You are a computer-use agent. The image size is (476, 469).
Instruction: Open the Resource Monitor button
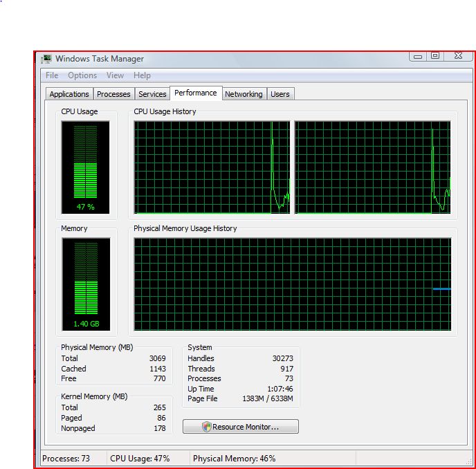(x=241, y=427)
